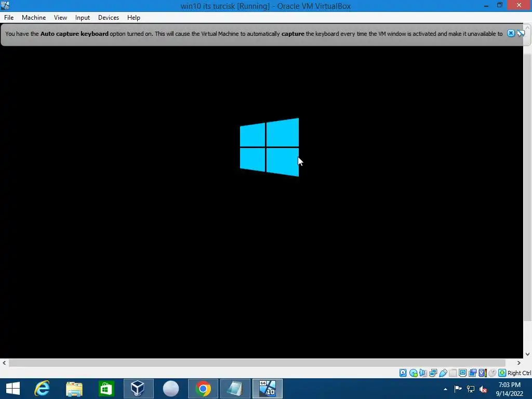532x399 pixels.
Task: Show hidden system tray icons
Action: coord(445,389)
